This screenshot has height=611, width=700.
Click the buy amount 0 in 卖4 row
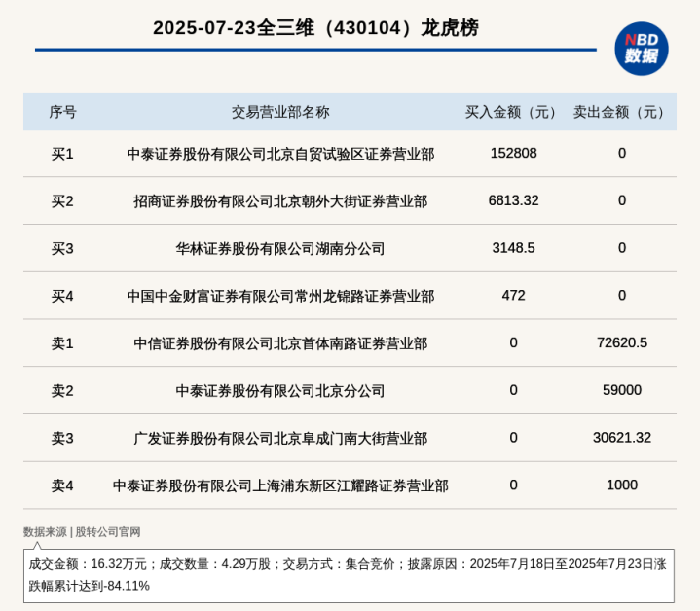coord(513,485)
